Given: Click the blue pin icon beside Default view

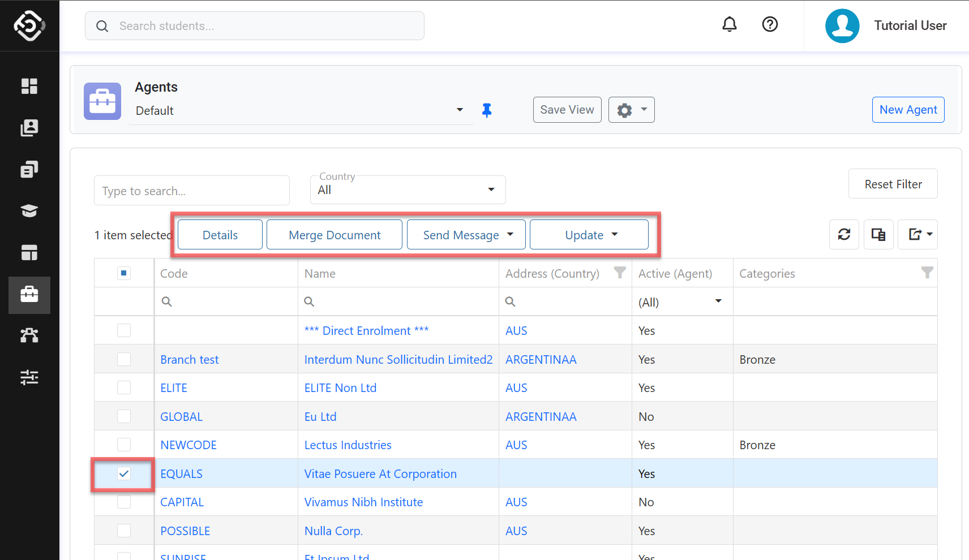Looking at the screenshot, I should [x=487, y=110].
